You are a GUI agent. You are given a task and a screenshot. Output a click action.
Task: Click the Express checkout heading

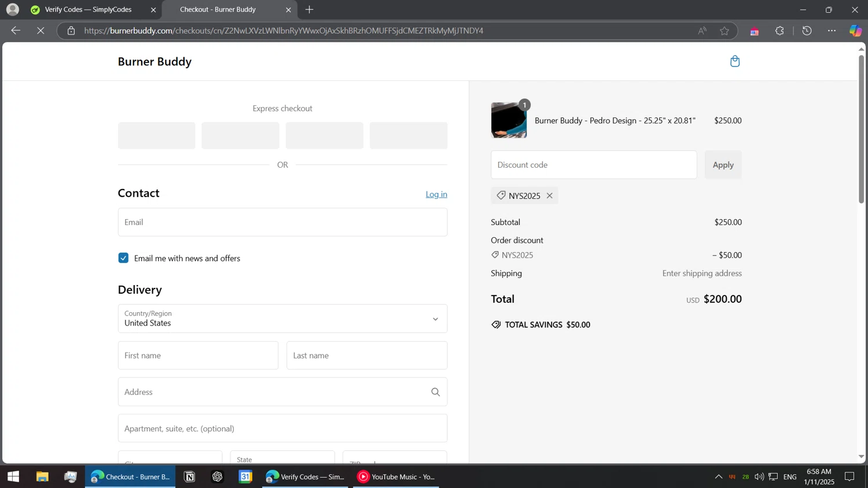pyautogui.click(x=282, y=108)
